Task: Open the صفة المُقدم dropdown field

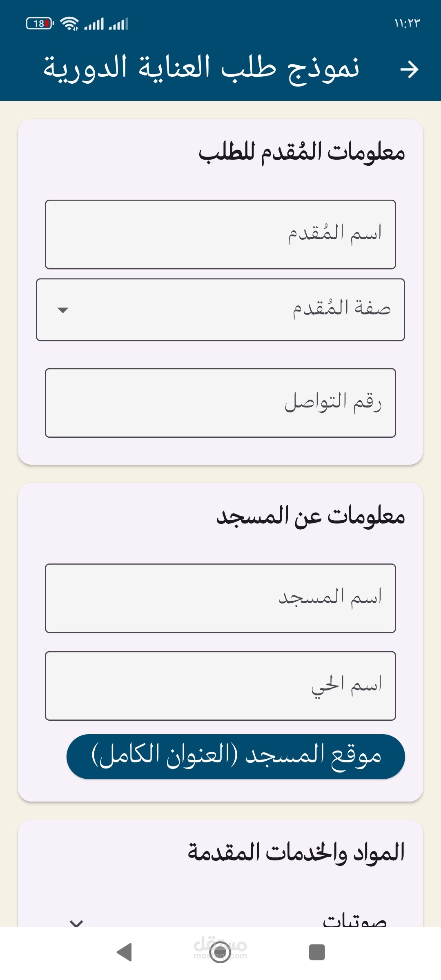Action: pyautogui.click(x=220, y=310)
